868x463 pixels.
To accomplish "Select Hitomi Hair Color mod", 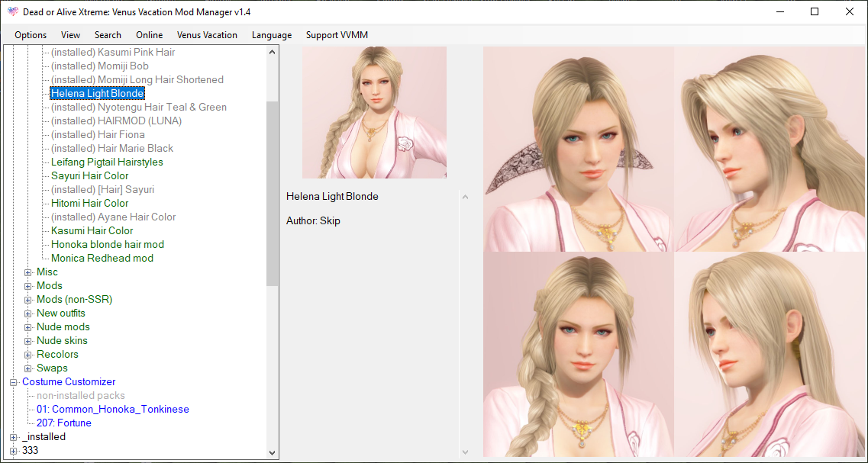I will [89, 203].
